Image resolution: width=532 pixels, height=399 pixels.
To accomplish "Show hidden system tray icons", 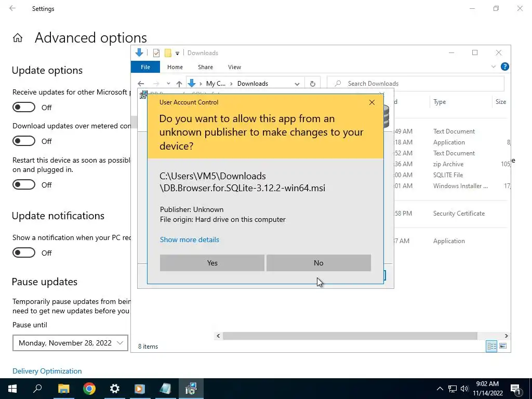I will tap(440, 389).
